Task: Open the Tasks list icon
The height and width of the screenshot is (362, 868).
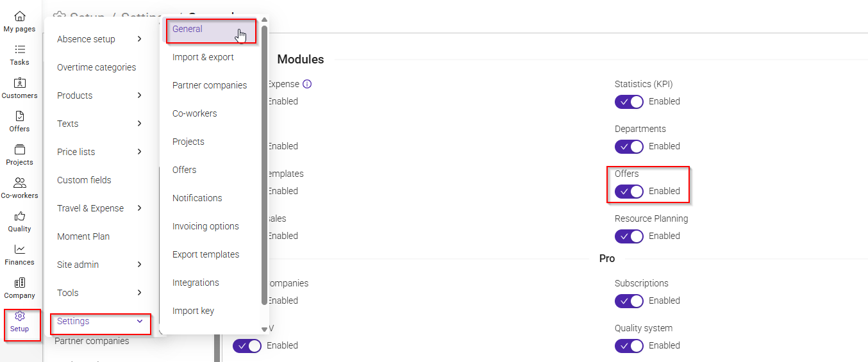Action: point(19,49)
